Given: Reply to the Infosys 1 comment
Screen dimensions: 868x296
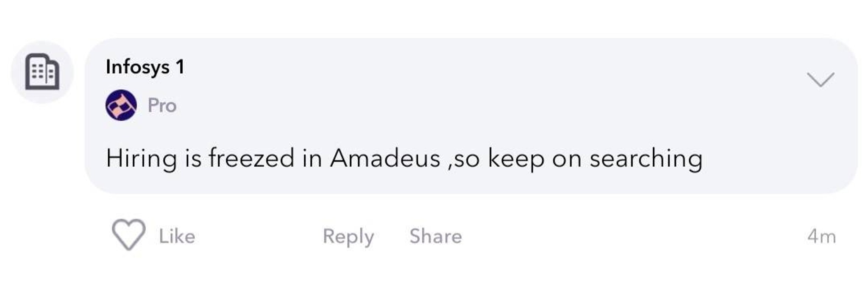Looking at the screenshot, I should (348, 236).
